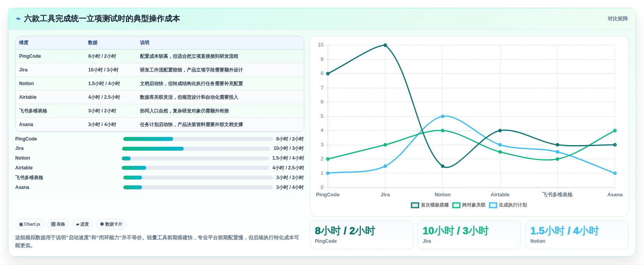Click the Asana progress bar
The width and height of the screenshot is (644, 265).
(x=198, y=187)
